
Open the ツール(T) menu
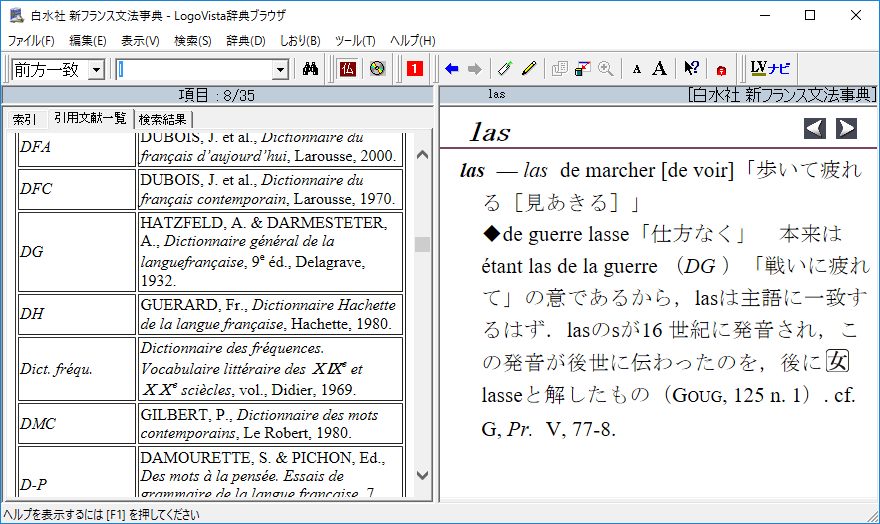pos(355,40)
